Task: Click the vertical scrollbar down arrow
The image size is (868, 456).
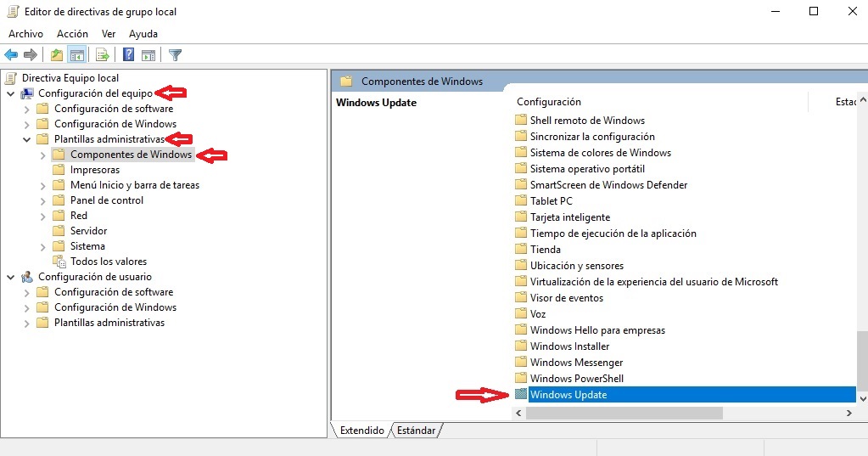Action: pos(862,398)
